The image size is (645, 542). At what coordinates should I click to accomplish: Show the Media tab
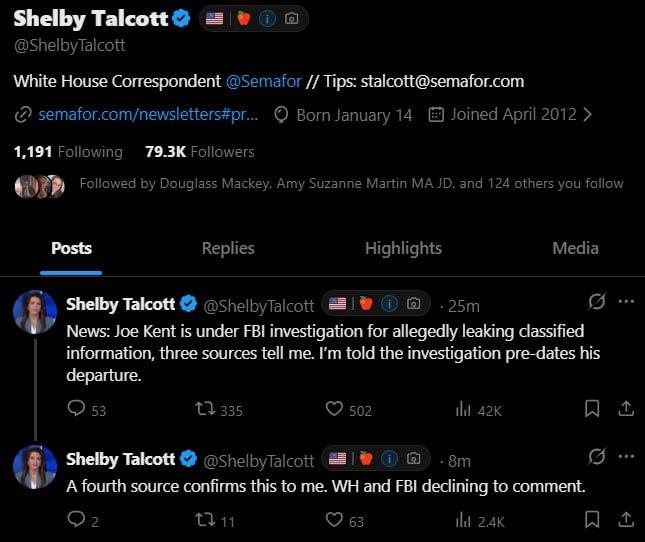point(575,248)
